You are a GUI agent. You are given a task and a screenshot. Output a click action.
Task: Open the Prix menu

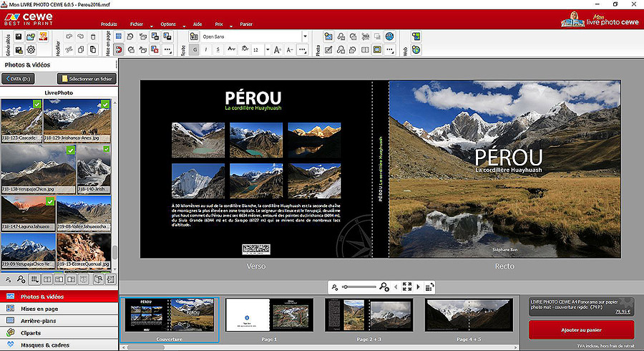tap(219, 24)
